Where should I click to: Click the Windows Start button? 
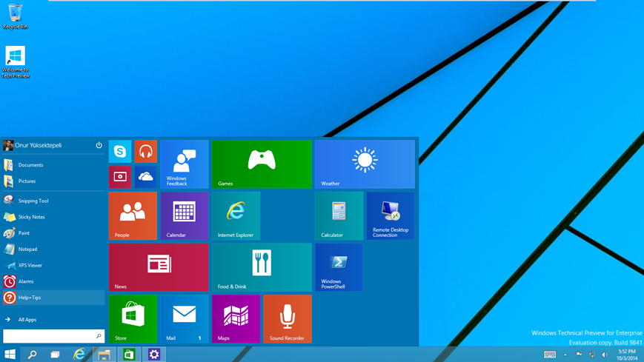tap(10, 354)
